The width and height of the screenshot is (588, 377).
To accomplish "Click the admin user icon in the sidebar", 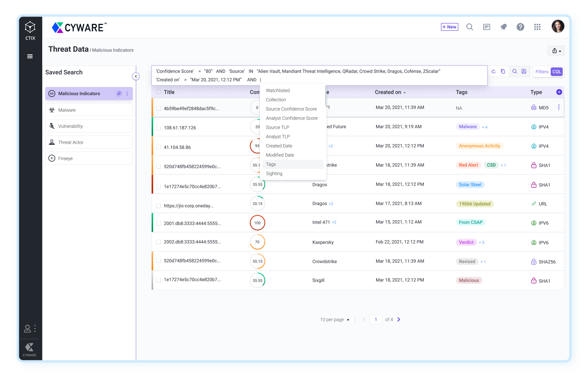I will point(27,329).
